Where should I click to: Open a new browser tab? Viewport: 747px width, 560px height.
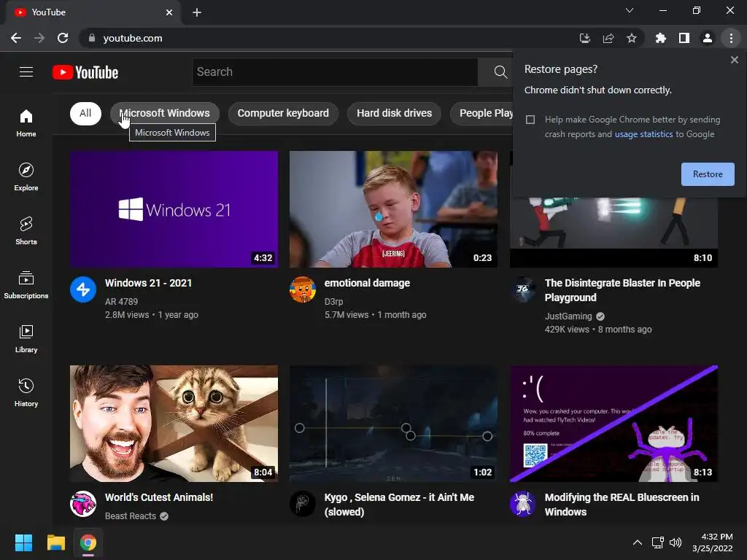[x=197, y=12]
